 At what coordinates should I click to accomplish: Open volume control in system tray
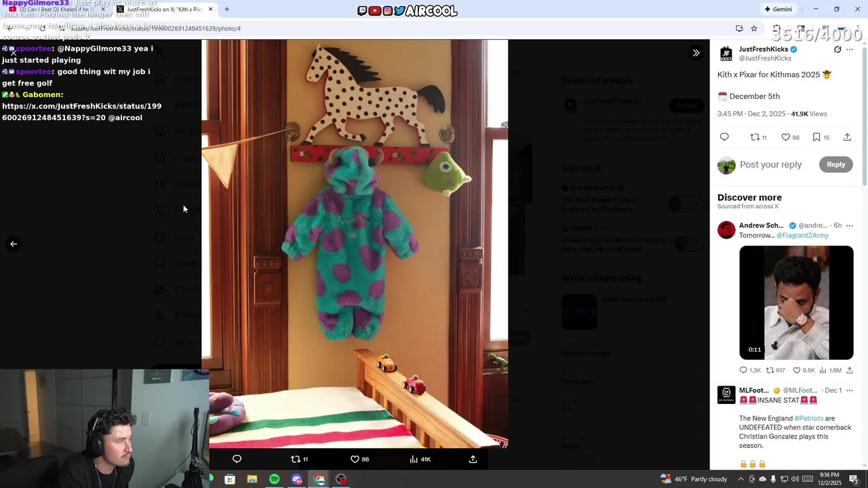pos(795,479)
